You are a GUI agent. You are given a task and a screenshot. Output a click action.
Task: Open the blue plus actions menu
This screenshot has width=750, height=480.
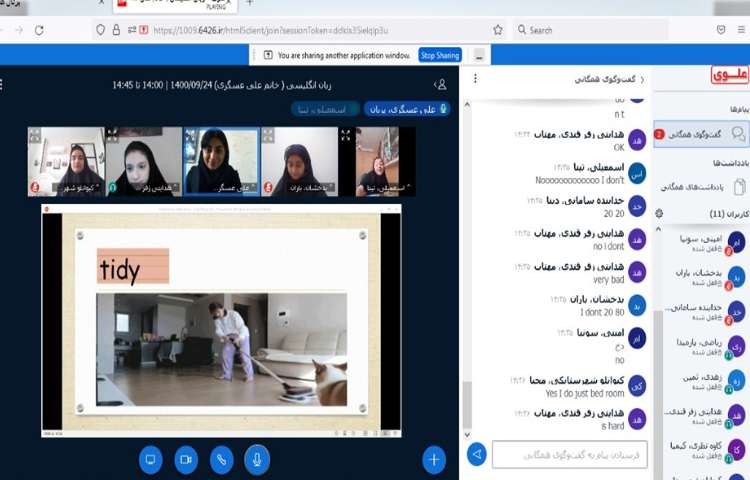click(433, 459)
